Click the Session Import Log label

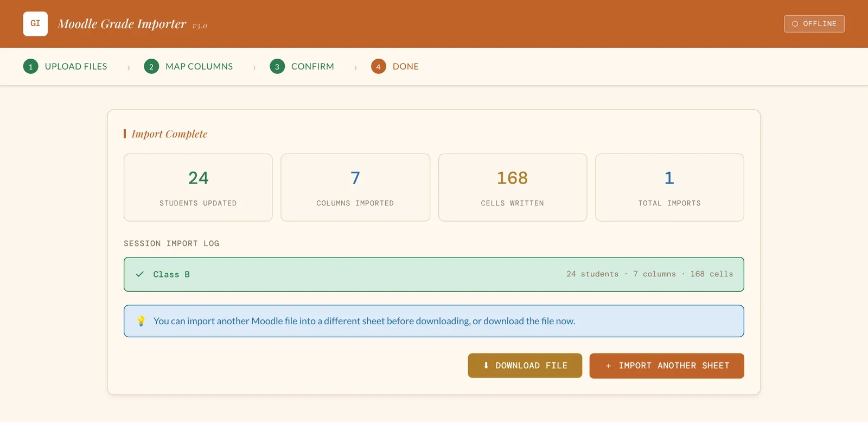tap(171, 243)
